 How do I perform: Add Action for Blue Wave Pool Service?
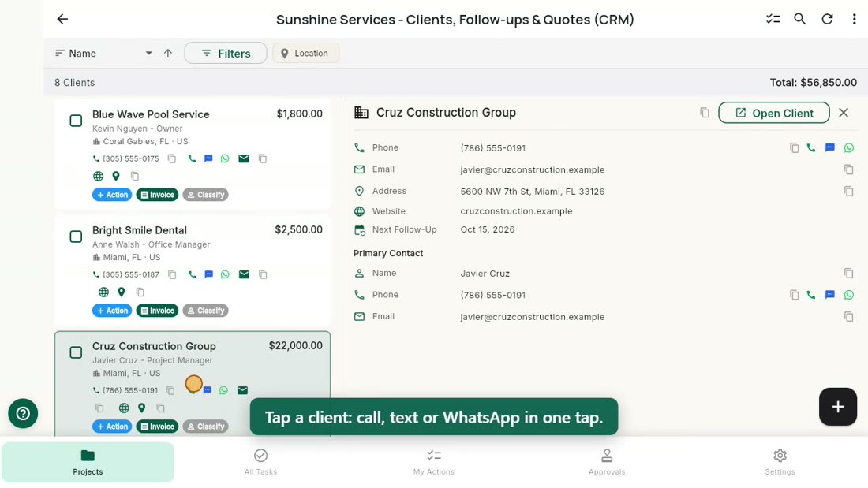point(112,195)
